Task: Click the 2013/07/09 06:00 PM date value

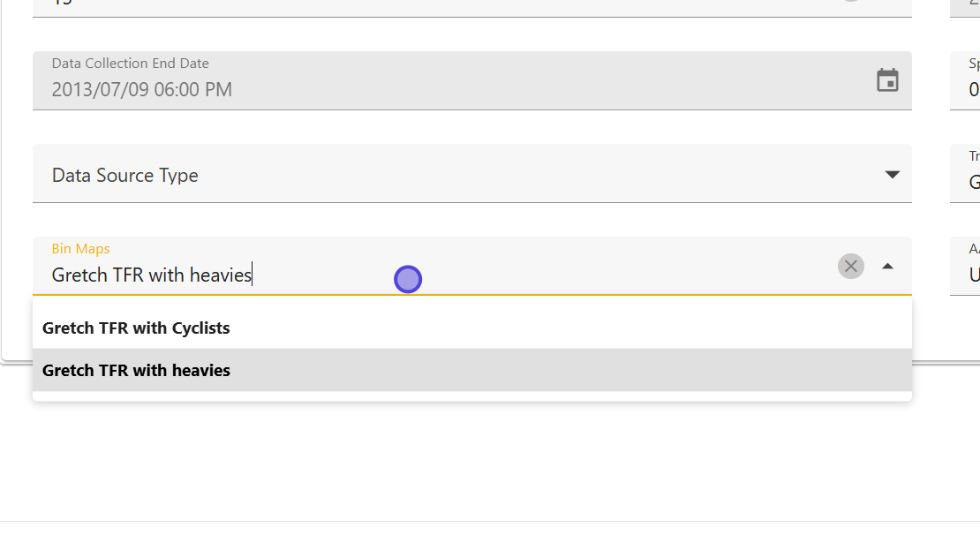Action: pos(141,89)
